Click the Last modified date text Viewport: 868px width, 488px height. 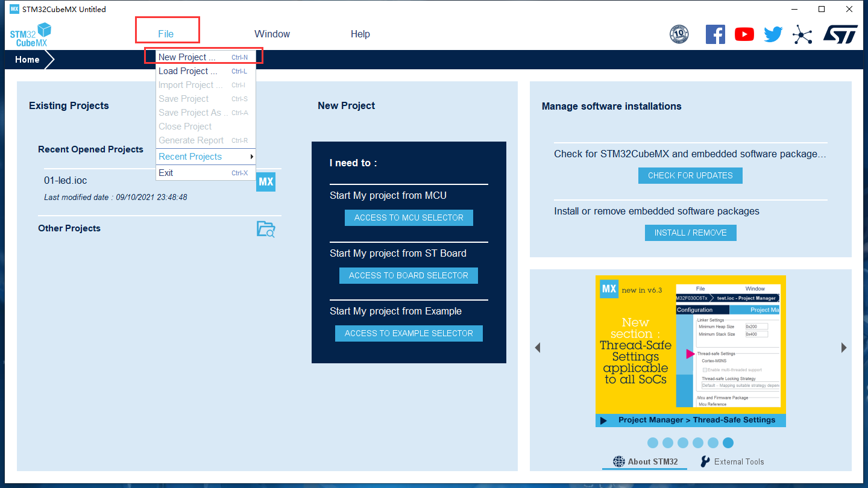pos(116,198)
